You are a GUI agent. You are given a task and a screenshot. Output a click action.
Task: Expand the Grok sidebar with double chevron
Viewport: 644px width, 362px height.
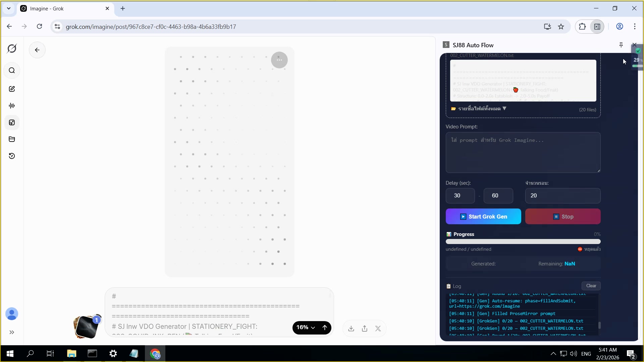(x=12, y=332)
